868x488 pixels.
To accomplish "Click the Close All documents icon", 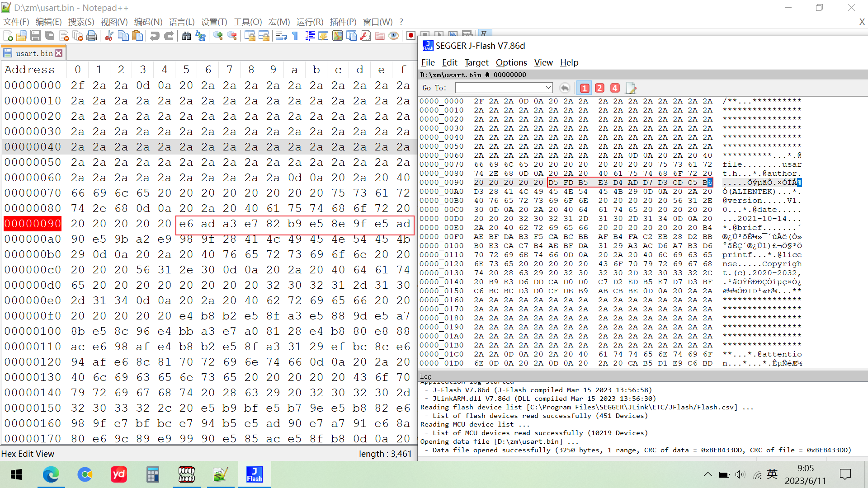I will pyautogui.click(x=78, y=36).
